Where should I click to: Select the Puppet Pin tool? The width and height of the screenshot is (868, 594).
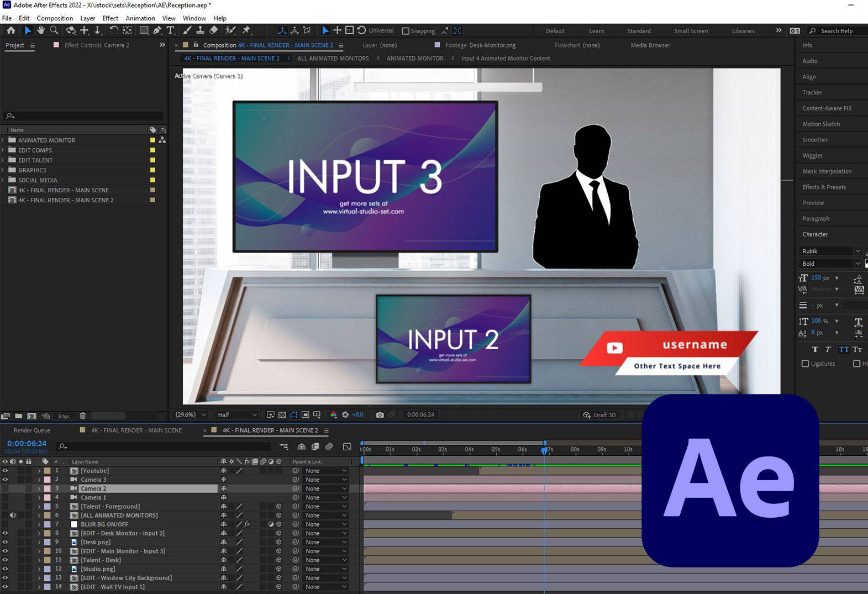tap(246, 30)
